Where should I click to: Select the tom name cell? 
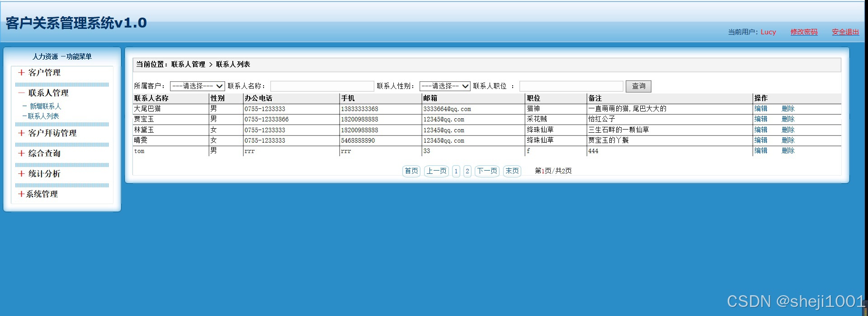pos(139,151)
